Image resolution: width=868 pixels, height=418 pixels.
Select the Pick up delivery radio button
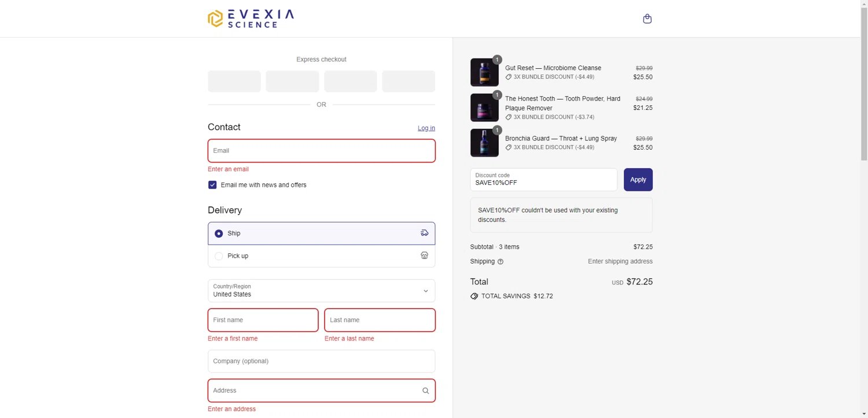[x=219, y=256]
